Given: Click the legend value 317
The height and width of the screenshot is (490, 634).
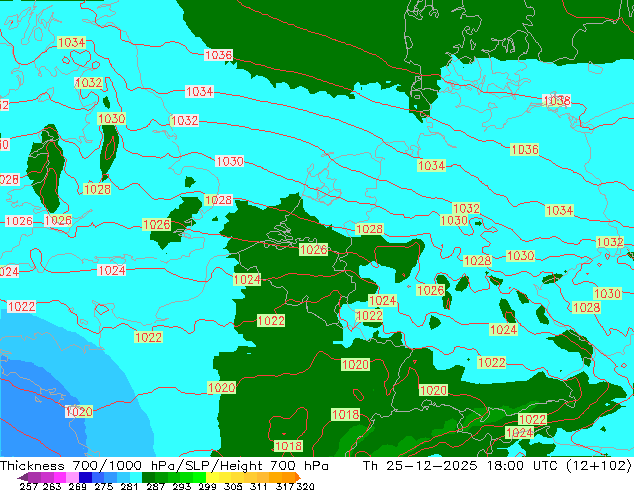Looking at the screenshot, I should tap(285, 486).
